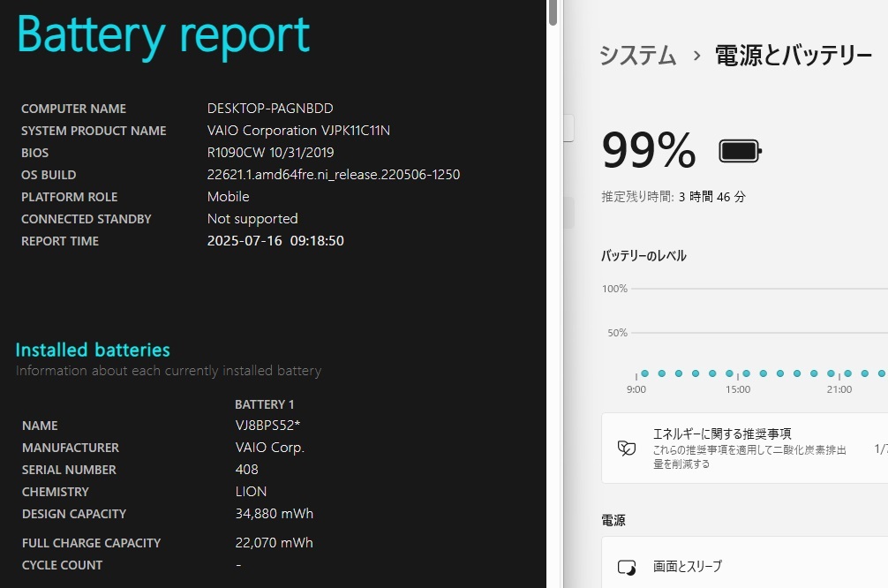Select BIOS value R1090CW 10/31/2019
The height and width of the screenshot is (588, 888).
271,153
